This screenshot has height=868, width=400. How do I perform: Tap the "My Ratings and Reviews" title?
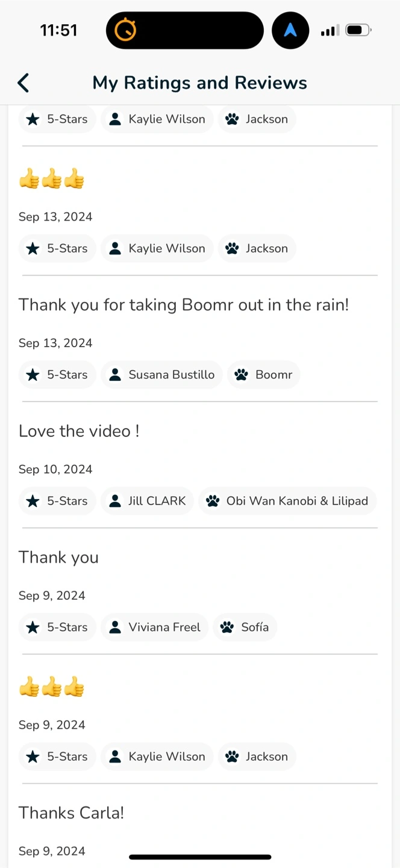click(x=199, y=83)
